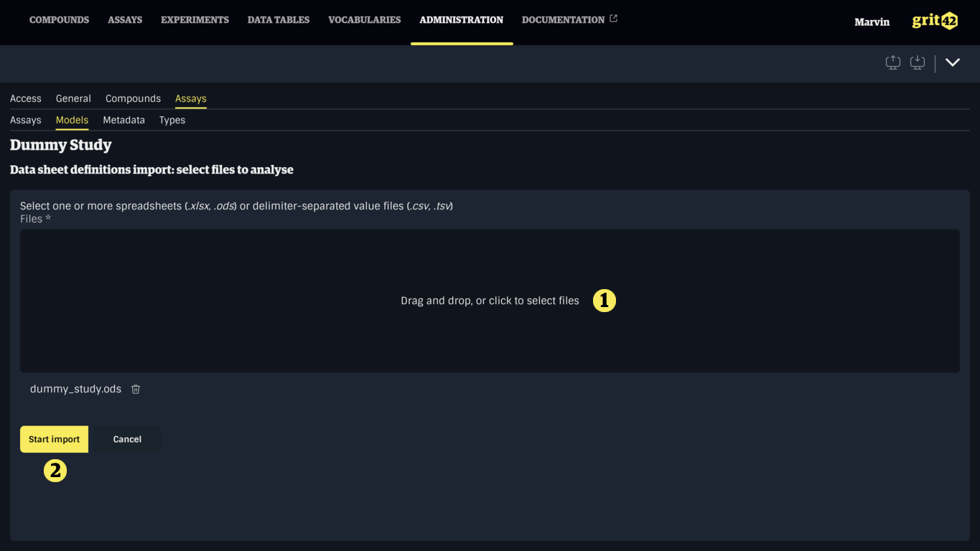Navigate to Vocabularies section
The height and width of the screenshot is (551, 980).
364,20
